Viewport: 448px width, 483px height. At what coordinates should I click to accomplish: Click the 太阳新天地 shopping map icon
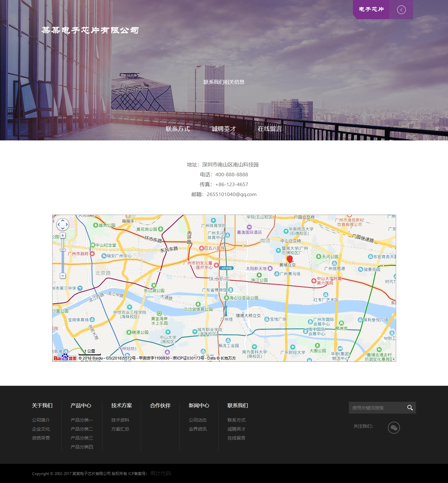click(270, 268)
